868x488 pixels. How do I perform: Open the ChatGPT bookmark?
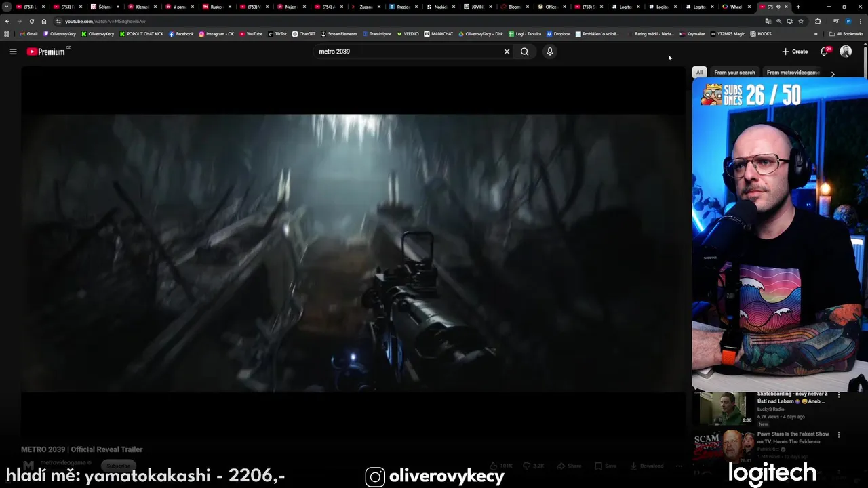coord(304,34)
